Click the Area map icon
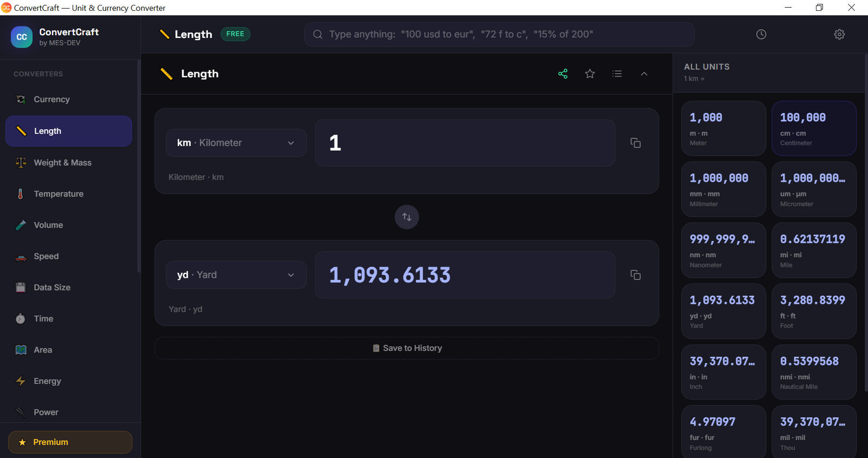 (21, 350)
